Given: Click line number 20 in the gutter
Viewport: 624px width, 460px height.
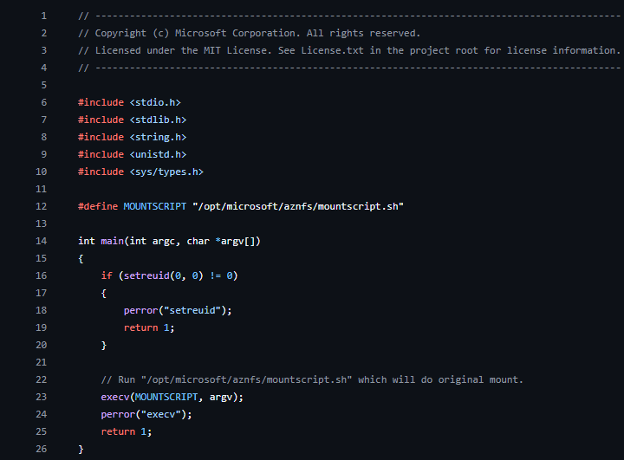Looking at the screenshot, I should (40, 345).
